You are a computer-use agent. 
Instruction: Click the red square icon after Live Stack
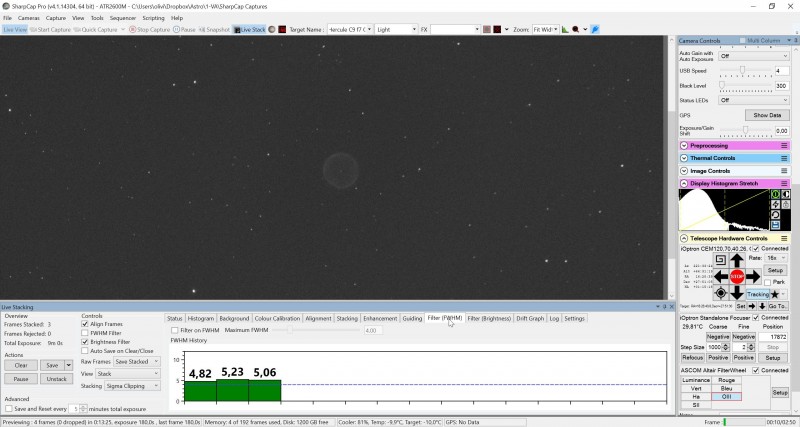point(282,30)
